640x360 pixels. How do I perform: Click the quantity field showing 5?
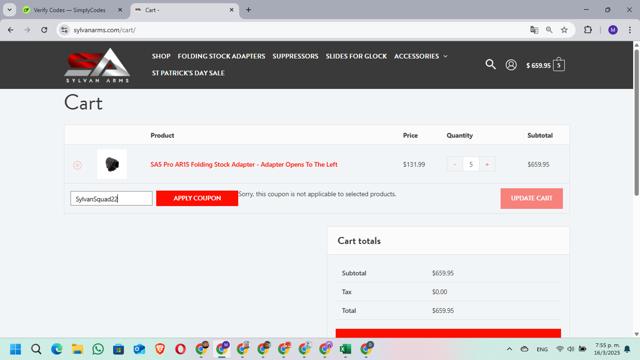pyautogui.click(x=471, y=164)
